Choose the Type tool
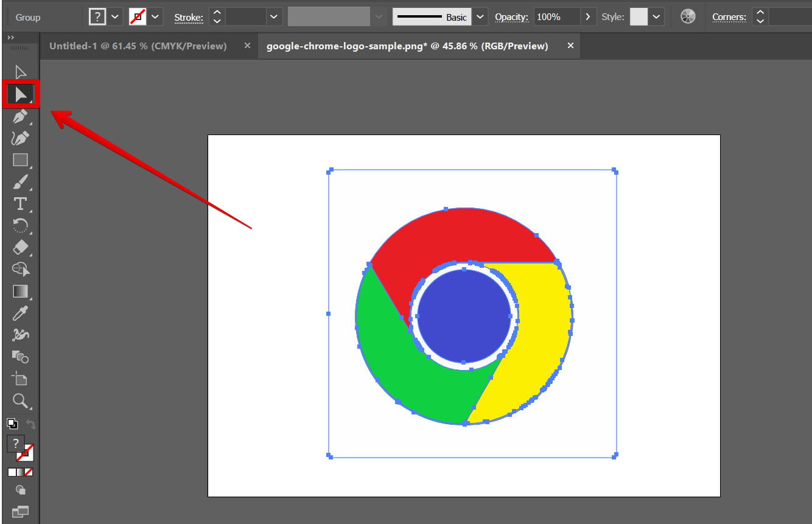This screenshot has width=812, height=524. (x=20, y=204)
